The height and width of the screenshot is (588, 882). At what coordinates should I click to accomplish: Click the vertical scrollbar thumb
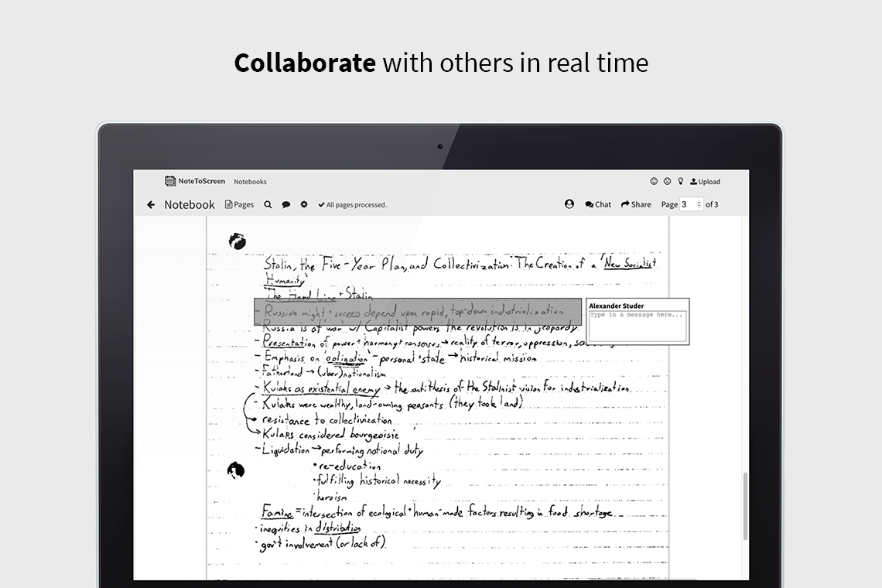746,506
